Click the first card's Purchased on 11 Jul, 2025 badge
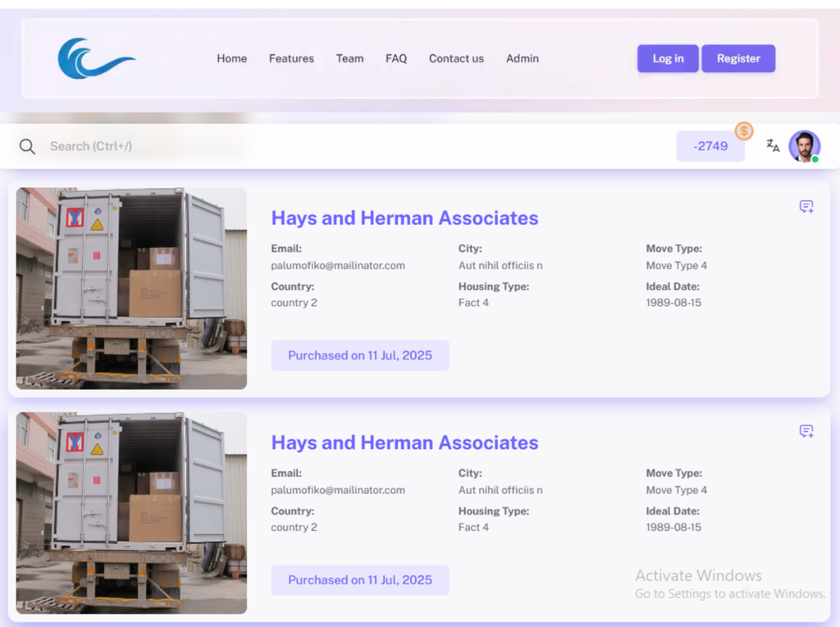Image resolution: width=840 pixels, height=627 pixels. pyautogui.click(x=360, y=355)
